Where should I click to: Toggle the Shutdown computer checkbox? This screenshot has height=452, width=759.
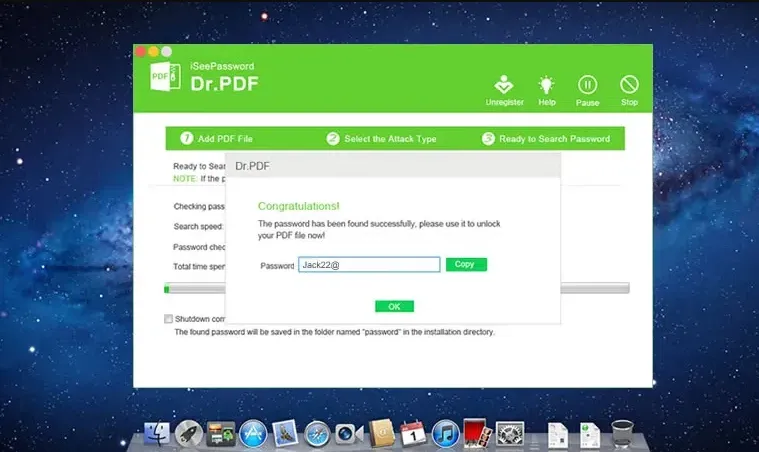coord(168,319)
